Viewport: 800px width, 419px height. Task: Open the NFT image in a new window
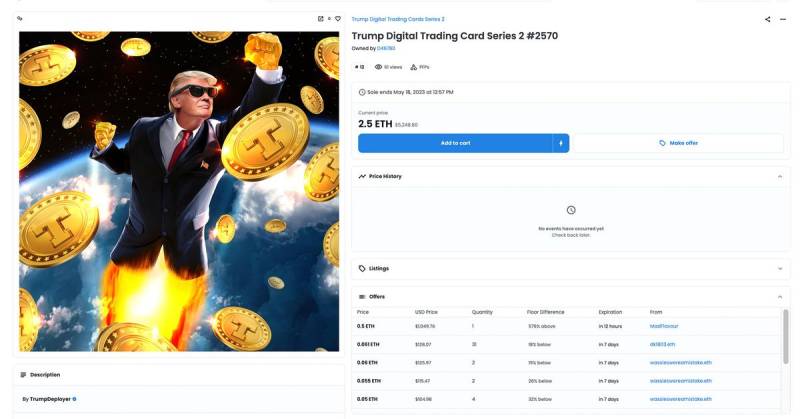pyautogui.click(x=320, y=19)
